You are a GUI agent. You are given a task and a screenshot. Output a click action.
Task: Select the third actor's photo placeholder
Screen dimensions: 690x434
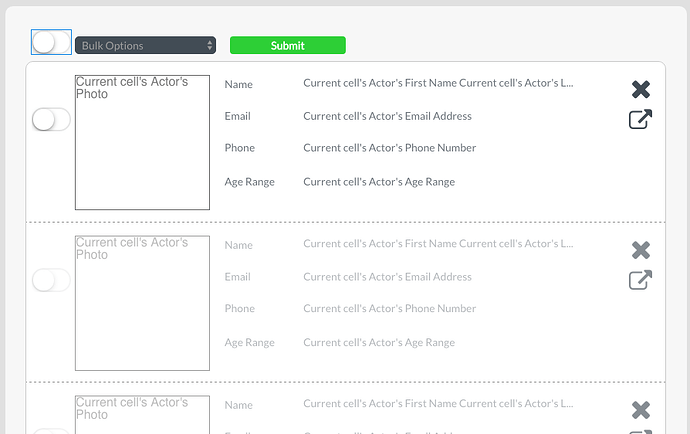pos(142,415)
